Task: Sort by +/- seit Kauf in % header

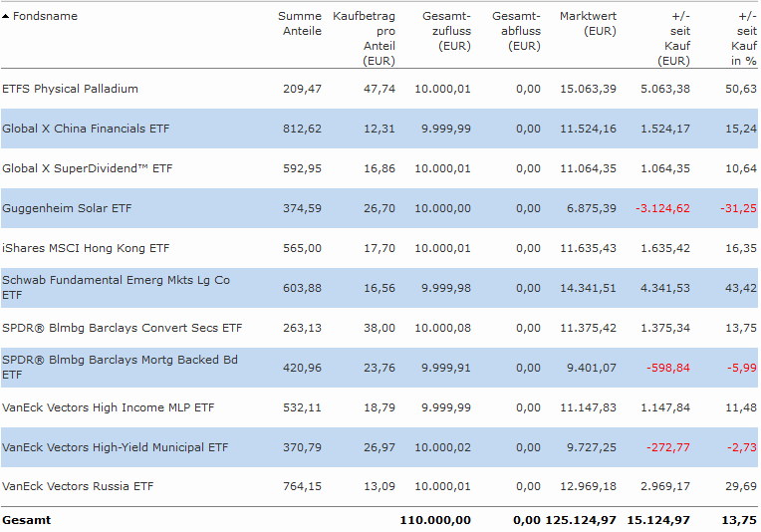Action: (x=743, y=39)
